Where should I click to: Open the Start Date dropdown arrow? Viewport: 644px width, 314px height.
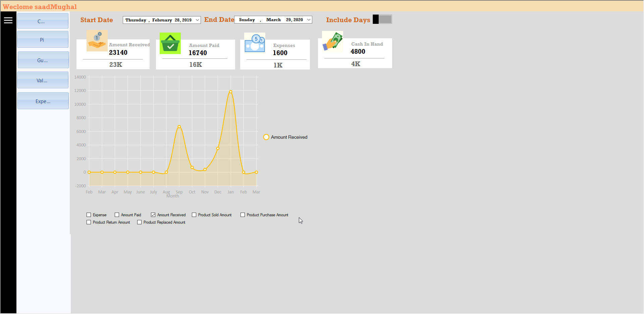point(198,20)
